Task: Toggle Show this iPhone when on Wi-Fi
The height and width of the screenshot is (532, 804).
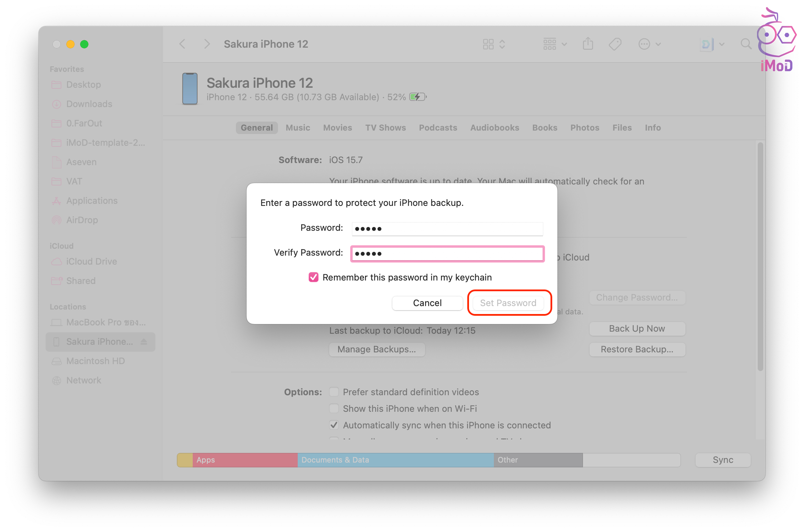Action: coord(334,408)
